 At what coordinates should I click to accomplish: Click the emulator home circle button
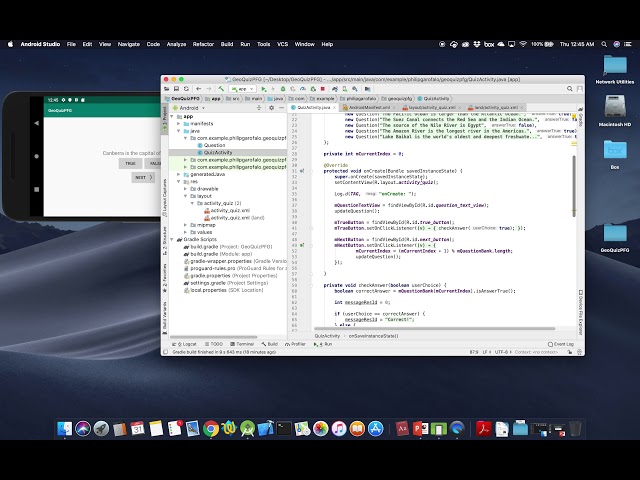[x=36, y=156]
